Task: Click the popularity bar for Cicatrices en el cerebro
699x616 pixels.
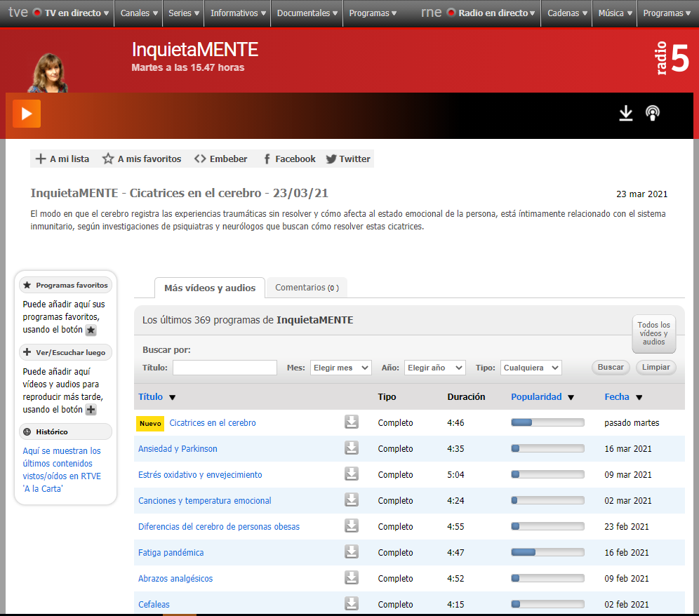Action: tap(547, 422)
